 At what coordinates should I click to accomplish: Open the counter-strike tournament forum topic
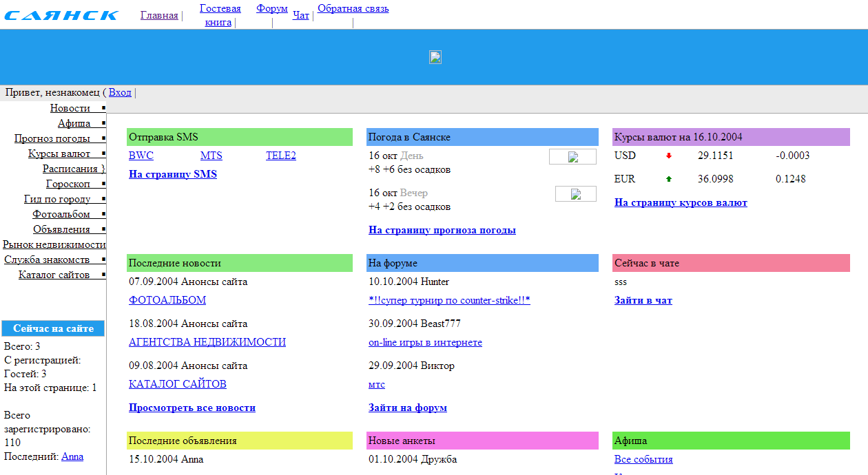(449, 300)
